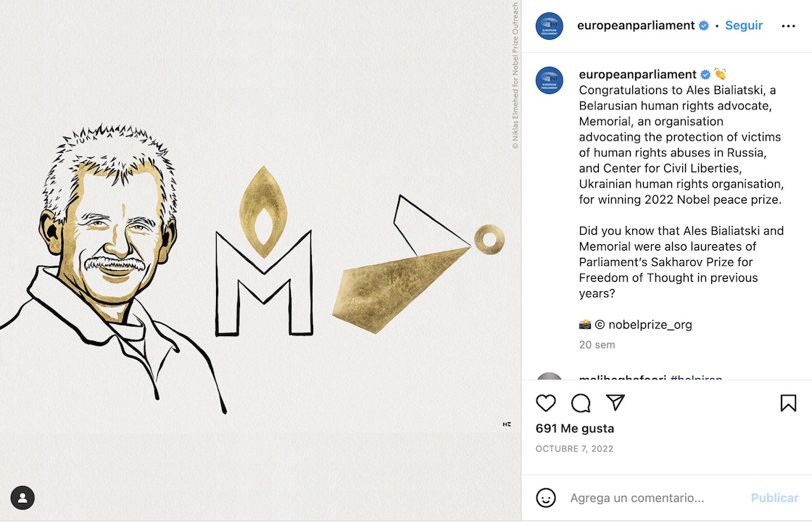Click the europeanparliament header profile picture
Image resolution: width=812 pixels, height=523 pixels.
[x=549, y=26]
